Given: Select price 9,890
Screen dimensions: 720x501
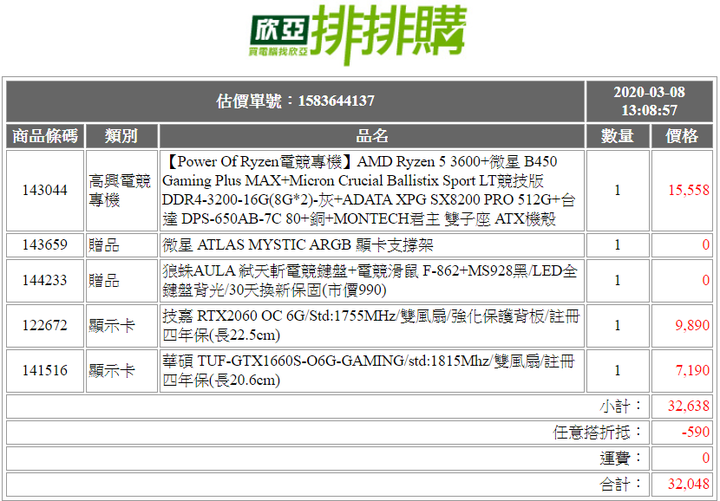Looking at the screenshot, I should pos(692,325).
